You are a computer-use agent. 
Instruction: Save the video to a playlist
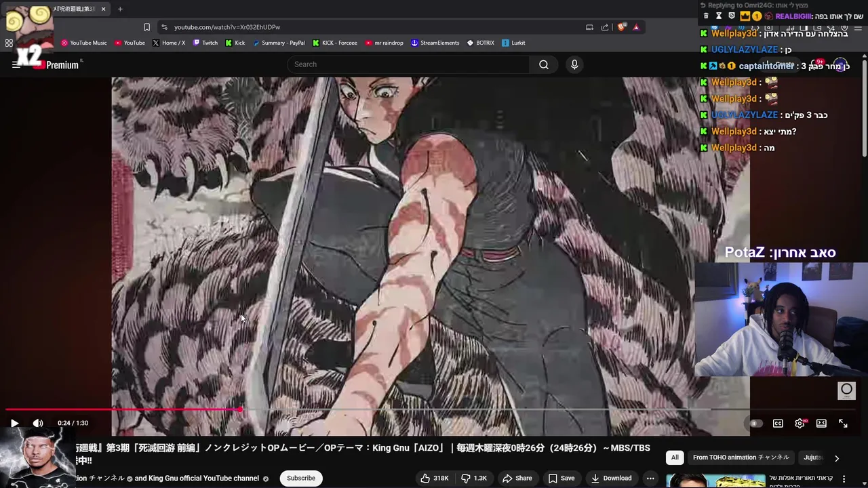(561, 478)
